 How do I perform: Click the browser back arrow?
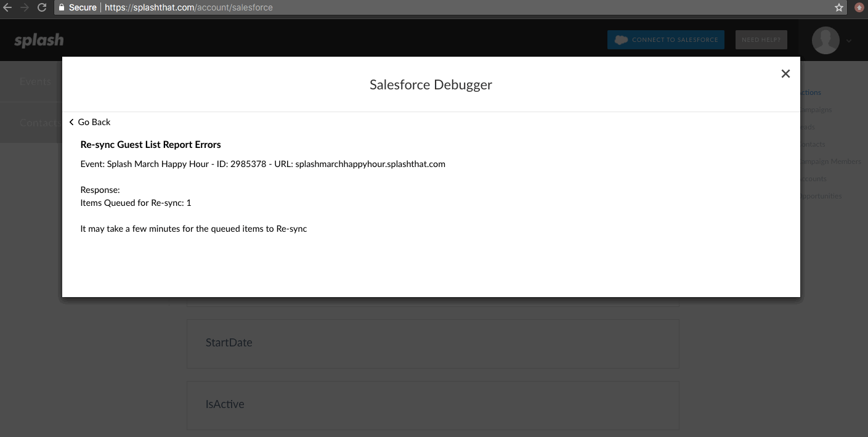pyautogui.click(x=7, y=7)
